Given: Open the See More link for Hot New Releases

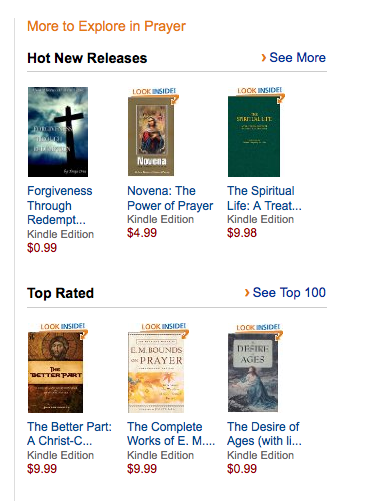Looking at the screenshot, I should 297,58.
